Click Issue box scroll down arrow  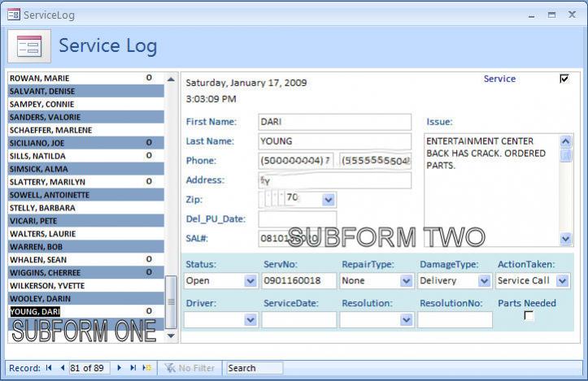(565, 238)
